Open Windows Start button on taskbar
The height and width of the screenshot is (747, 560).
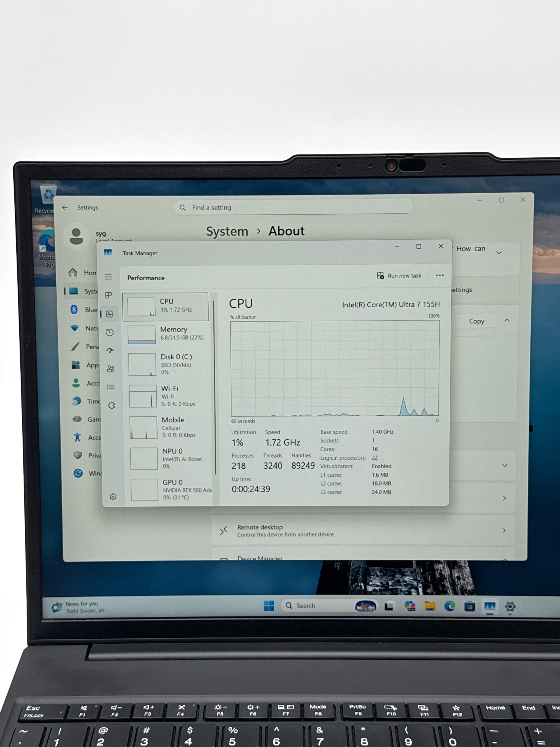[x=269, y=605]
